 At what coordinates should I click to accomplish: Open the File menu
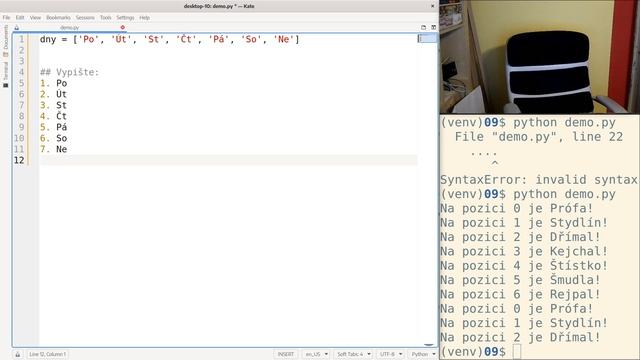tap(6, 18)
